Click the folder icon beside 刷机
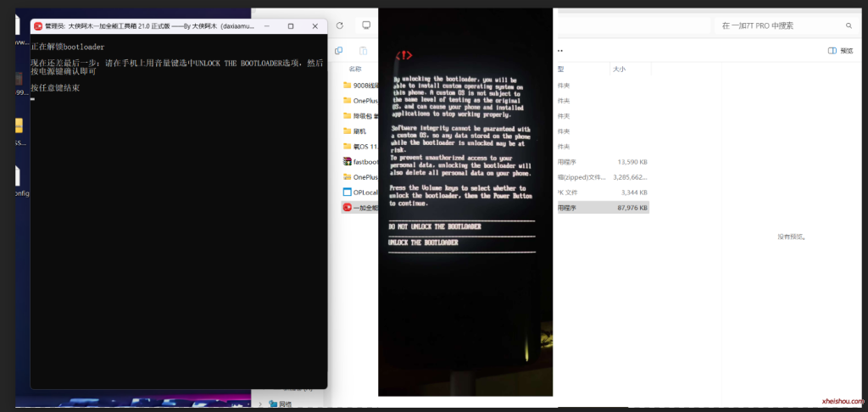 click(x=347, y=131)
